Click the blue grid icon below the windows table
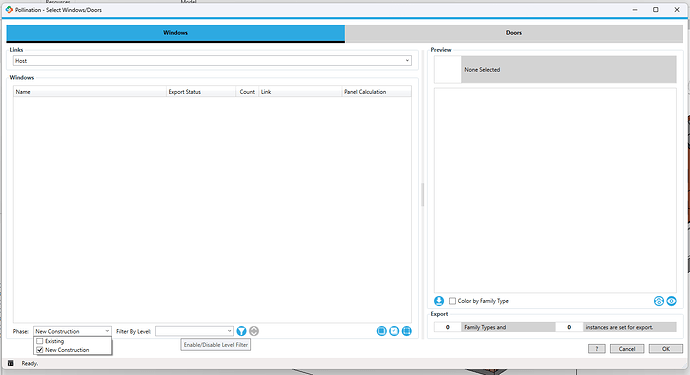The width and height of the screenshot is (690, 375). click(x=407, y=331)
